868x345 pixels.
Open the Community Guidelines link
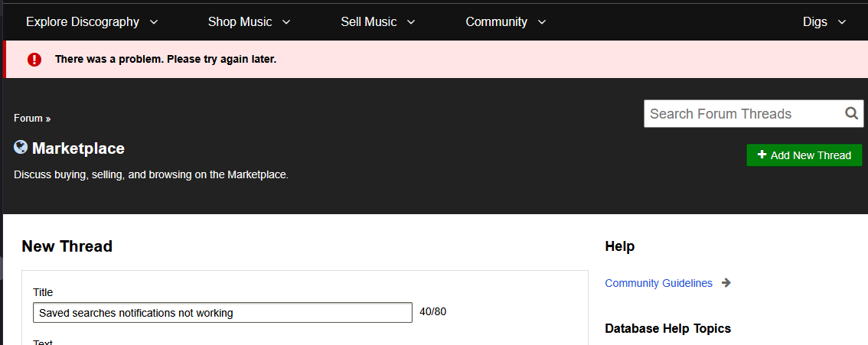tap(658, 283)
